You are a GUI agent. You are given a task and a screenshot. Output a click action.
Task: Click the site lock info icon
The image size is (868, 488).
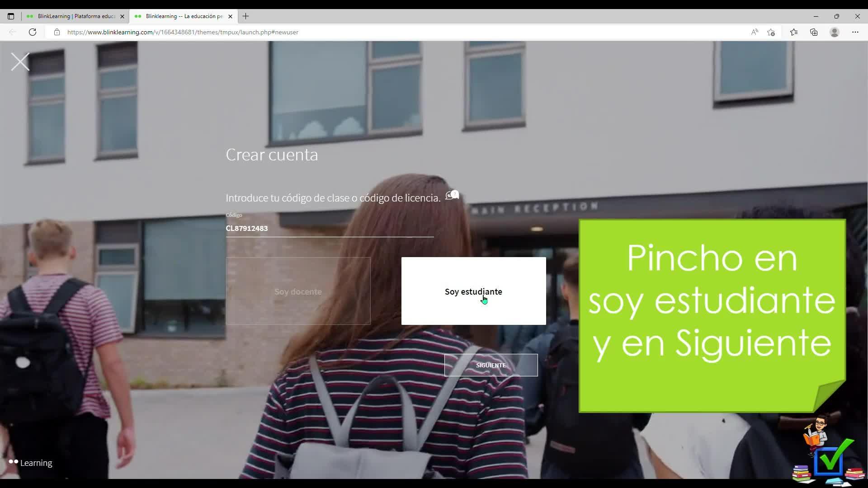click(57, 32)
